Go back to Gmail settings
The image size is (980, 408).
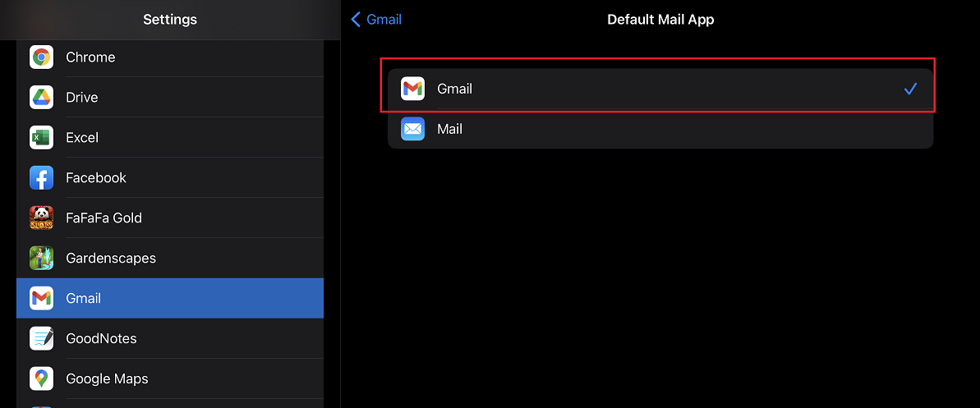[376, 20]
